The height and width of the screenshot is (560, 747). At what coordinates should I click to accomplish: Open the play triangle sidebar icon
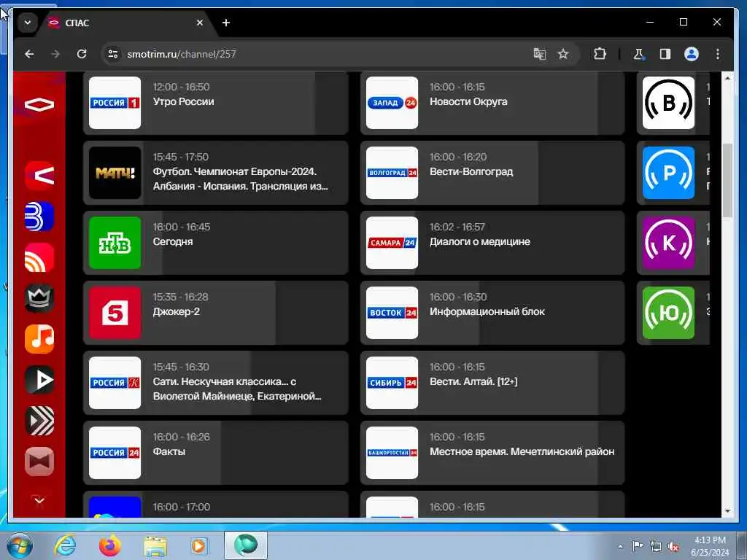(x=39, y=380)
